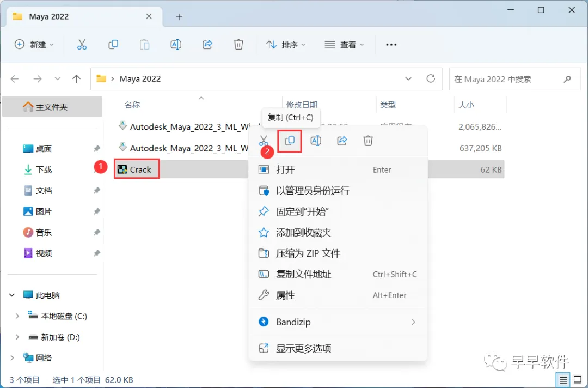This screenshot has height=388, width=588.
Task: Click the 在 Maya 2022 中搜索 field
Action: coord(515,79)
